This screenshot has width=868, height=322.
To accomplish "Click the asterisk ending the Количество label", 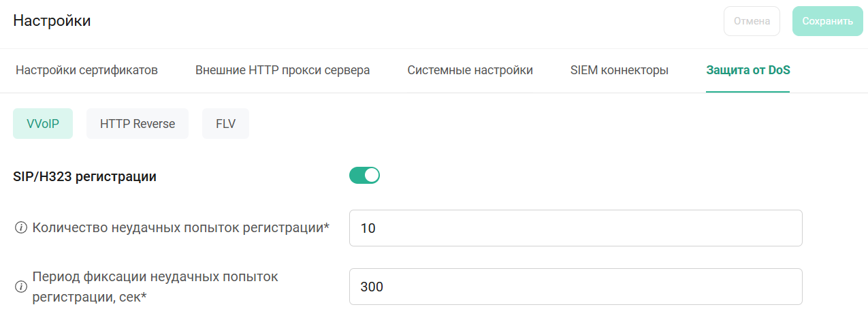I will pyautogui.click(x=327, y=227).
